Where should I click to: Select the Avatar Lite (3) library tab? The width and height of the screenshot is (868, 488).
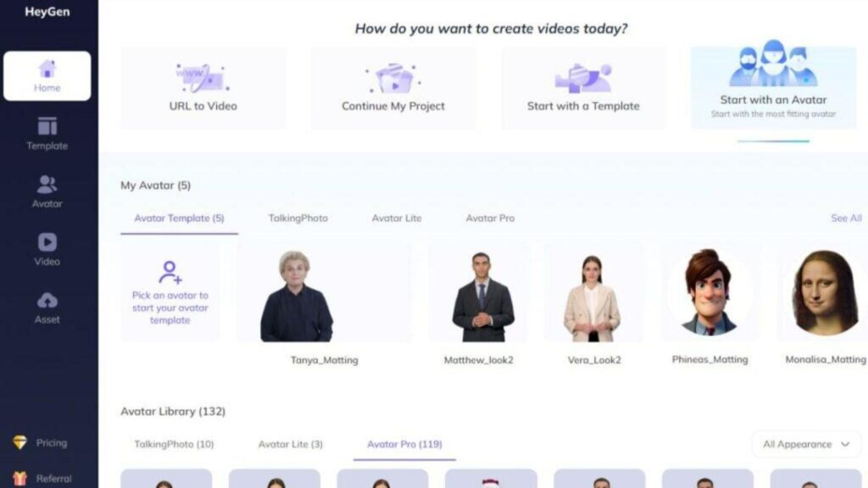(290, 444)
